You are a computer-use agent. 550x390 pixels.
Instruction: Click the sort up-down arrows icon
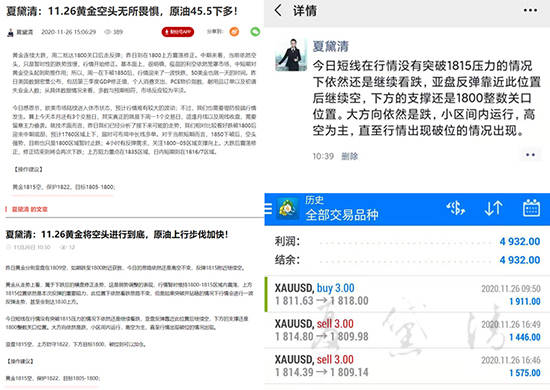[493, 208]
